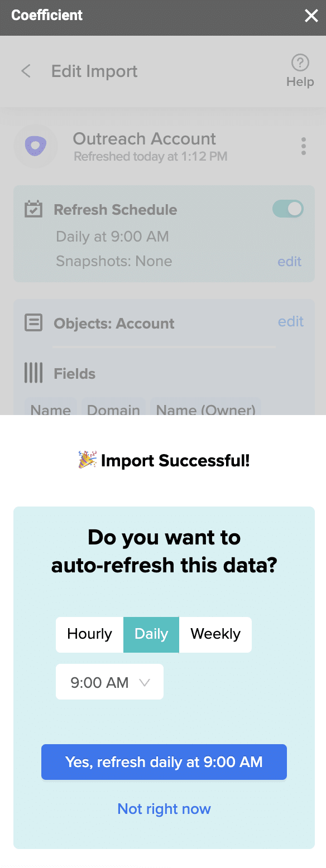Click edit link next to Objects: Account
This screenshot has width=326, height=868.
[291, 321]
